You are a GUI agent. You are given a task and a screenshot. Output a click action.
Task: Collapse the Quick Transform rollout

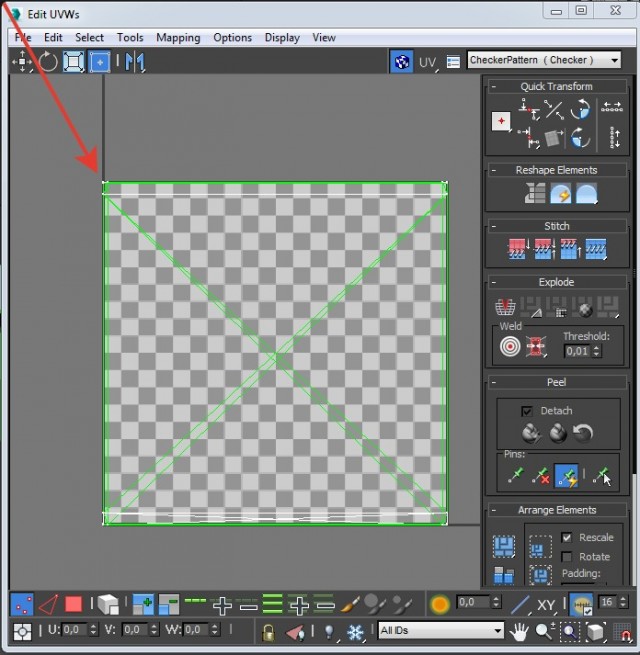[494, 86]
